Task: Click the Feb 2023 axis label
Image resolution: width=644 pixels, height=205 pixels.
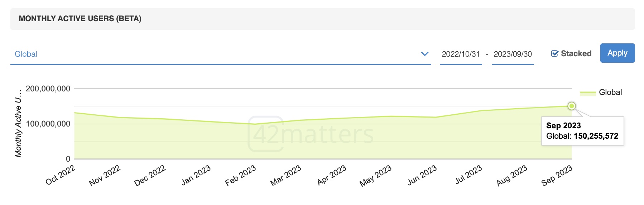Action: [240, 175]
